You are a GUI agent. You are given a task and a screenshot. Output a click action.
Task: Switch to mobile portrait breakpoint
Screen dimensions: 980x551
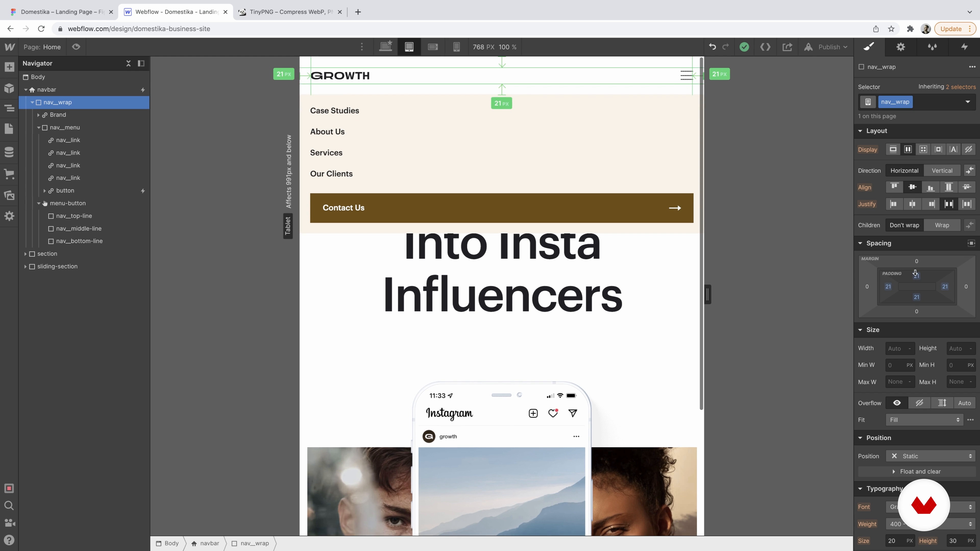456,47
